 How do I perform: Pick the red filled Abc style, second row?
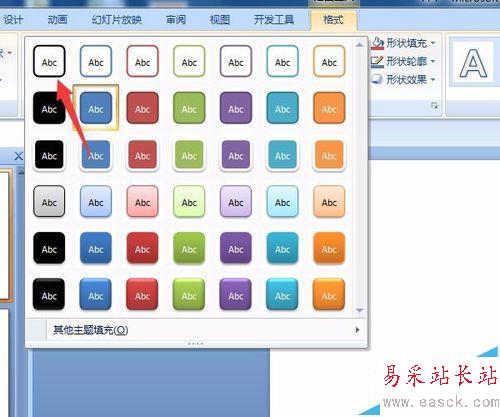(142, 108)
